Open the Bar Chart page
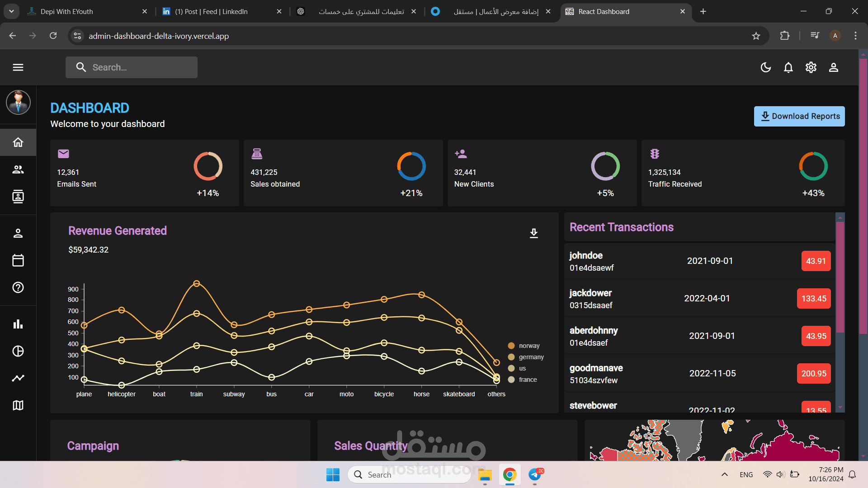Viewport: 868px width, 488px height. click(x=18, y=324)
